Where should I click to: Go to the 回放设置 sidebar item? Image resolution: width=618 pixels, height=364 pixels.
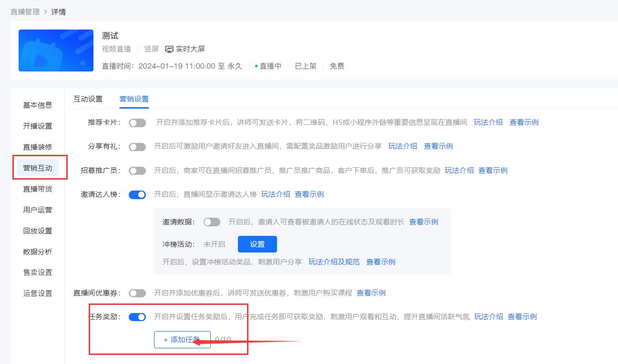pyautogui.click(x=38, y=231)
